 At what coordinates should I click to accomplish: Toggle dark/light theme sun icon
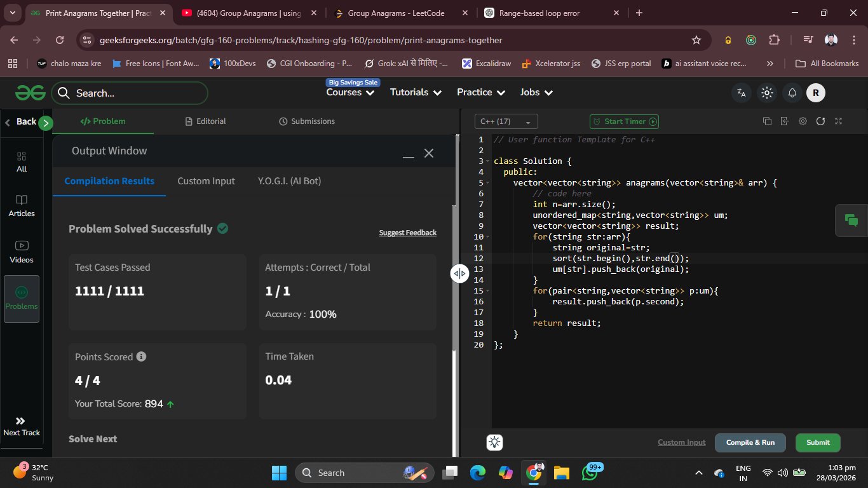(767, 93)
